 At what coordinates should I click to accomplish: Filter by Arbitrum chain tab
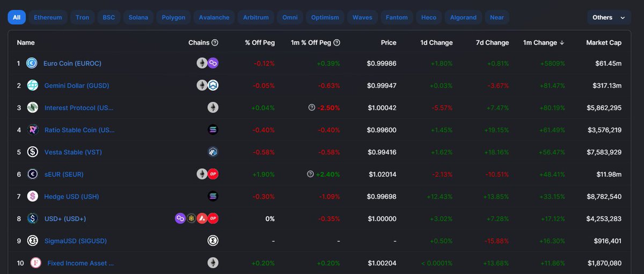click(256, 18)
